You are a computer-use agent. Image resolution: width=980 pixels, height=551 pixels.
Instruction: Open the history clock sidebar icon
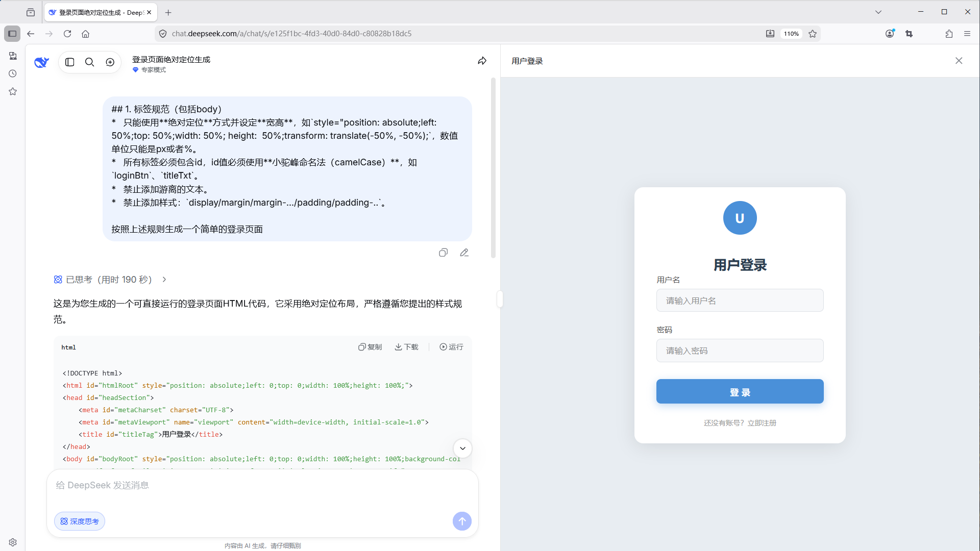click(13, 73)
